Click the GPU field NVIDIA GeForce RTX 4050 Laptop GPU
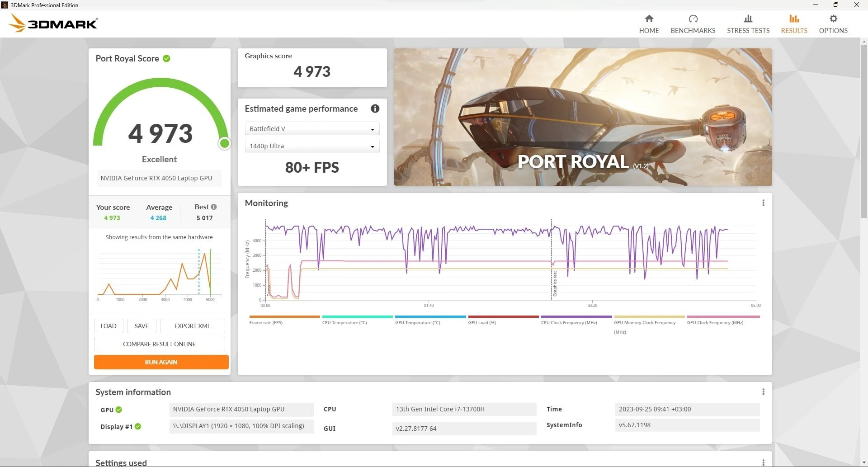The image size is (868, 467). click(241, 410)
